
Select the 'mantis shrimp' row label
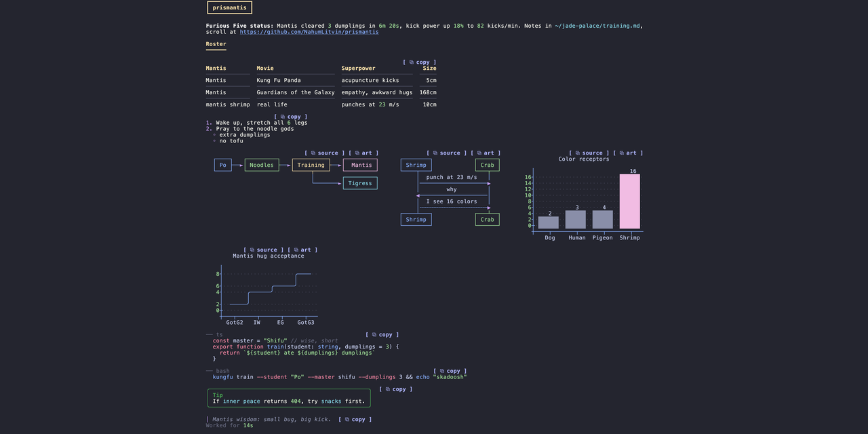pyautogui.click(x=228, y=104)
